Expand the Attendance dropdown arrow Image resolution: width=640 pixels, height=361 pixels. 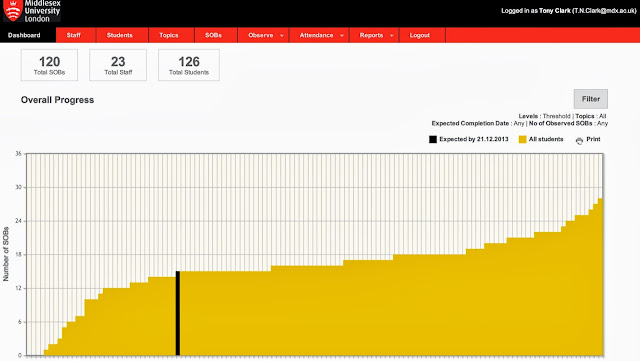point(342,36)
